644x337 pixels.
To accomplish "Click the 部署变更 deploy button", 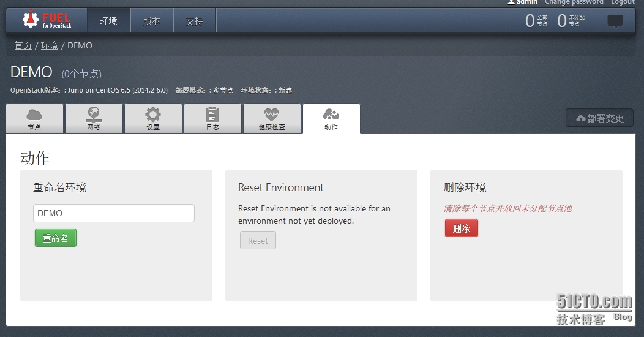I will (600, 118).
